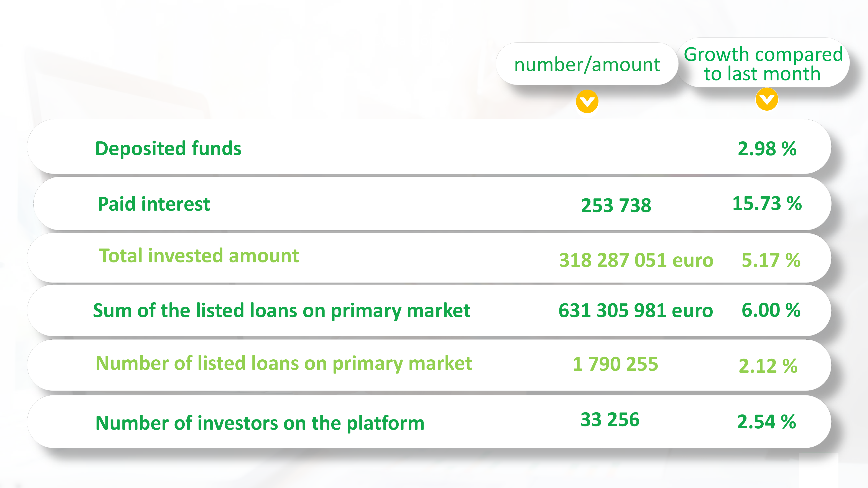
Task: Click the yellow chevron under Growth compared
Action: pos(767,99)
